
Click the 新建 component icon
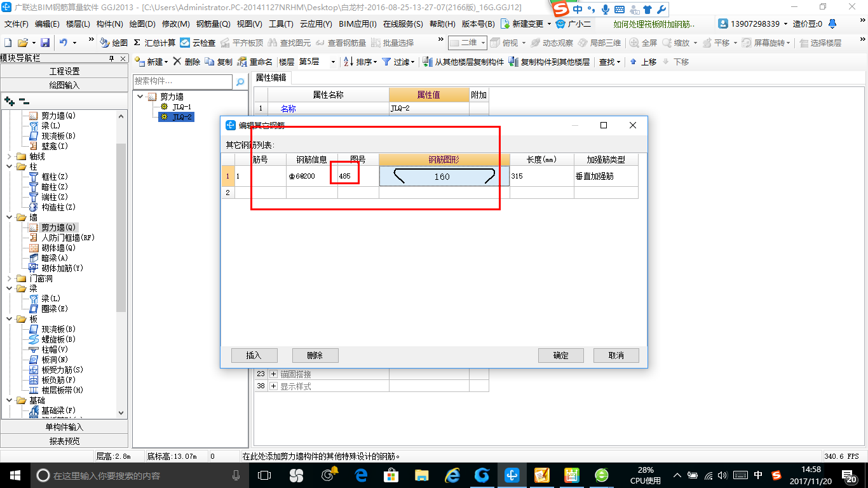pyautogui.click(x=140, y=62)
